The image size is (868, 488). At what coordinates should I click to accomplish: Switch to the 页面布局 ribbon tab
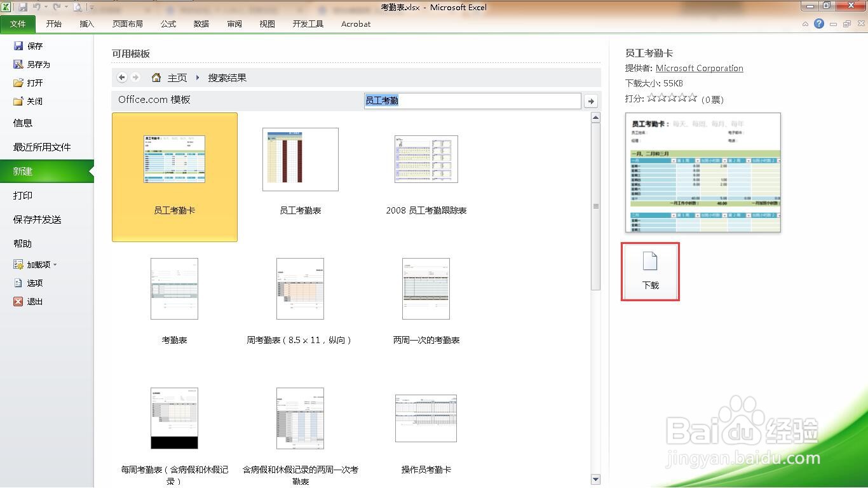(128, 24)
